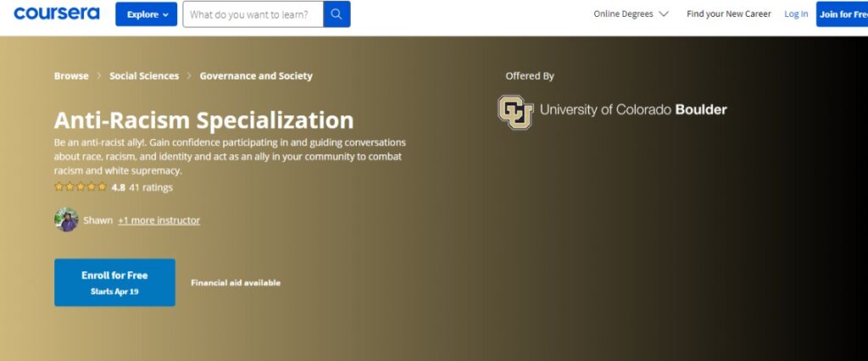Click the 4.8 rating value
The image size is (868, 361).
118,187
